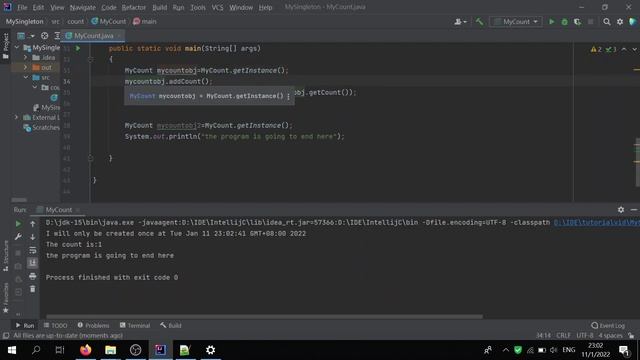Viewport: 640px width, 360px height.
Task: Open the Navigate menu
Action: (x=82, y=7)
